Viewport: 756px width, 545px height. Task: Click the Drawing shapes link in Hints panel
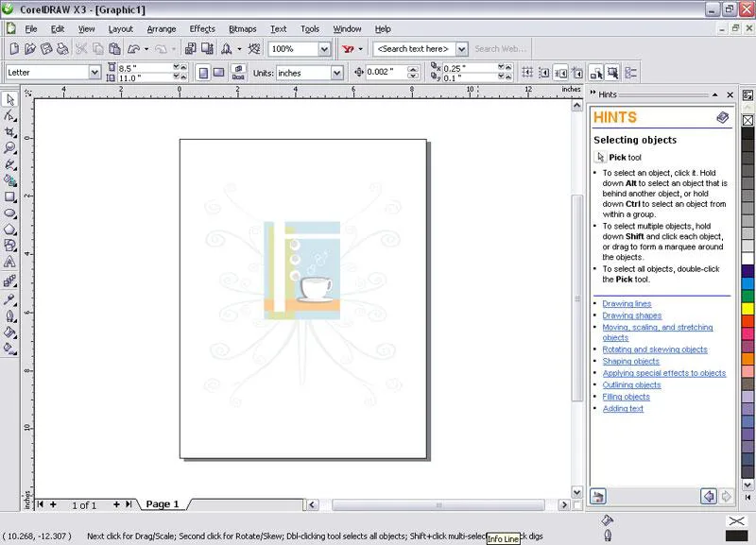point(631,315)
